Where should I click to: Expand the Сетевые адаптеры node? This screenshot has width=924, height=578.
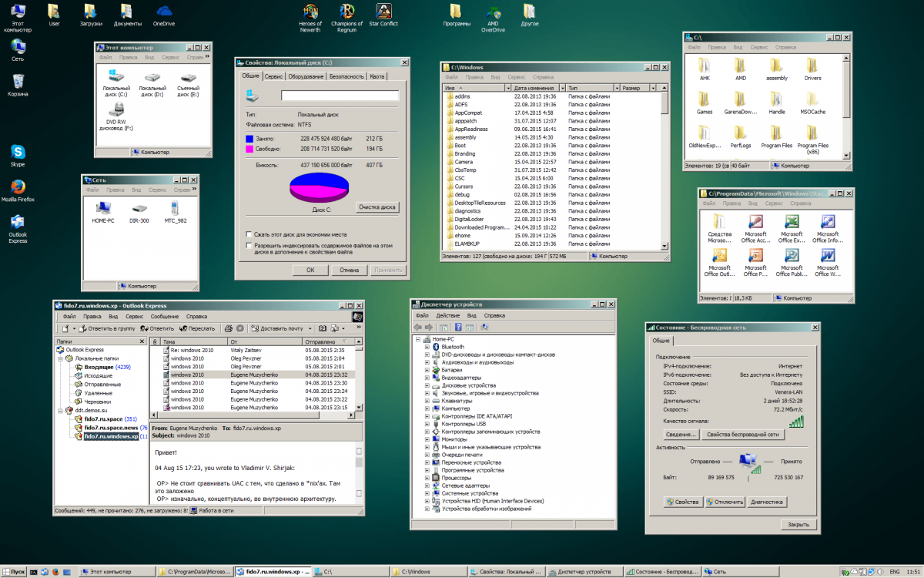pyautogui.click(x=427, y=486)
